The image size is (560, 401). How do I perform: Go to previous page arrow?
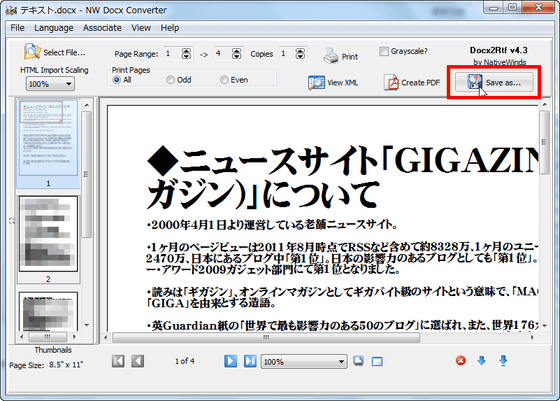[138, 361]
